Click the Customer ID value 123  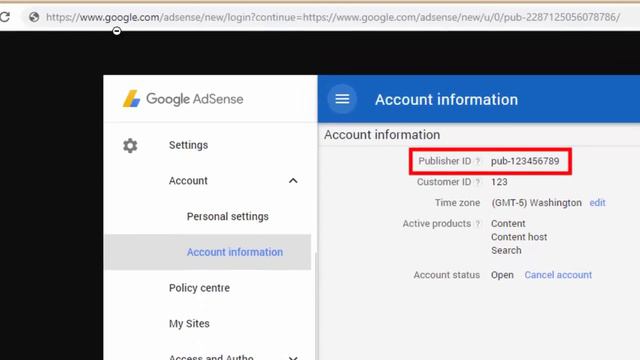click(499, 182)
